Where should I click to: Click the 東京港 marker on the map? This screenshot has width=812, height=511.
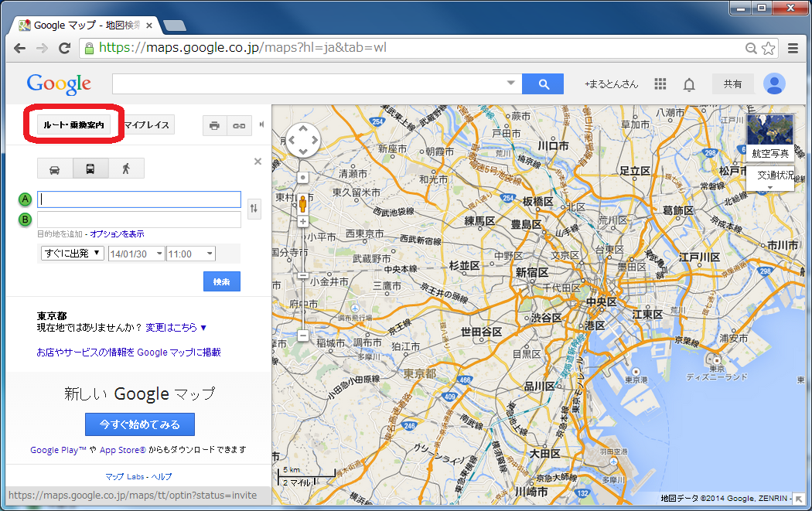coord(636,372)
